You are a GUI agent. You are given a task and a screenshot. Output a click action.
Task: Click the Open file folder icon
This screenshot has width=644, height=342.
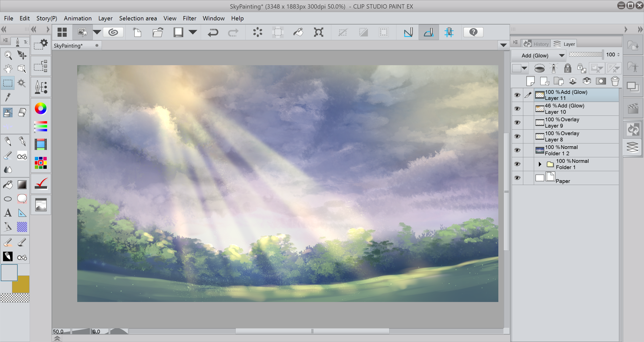[x=158, y=32]
